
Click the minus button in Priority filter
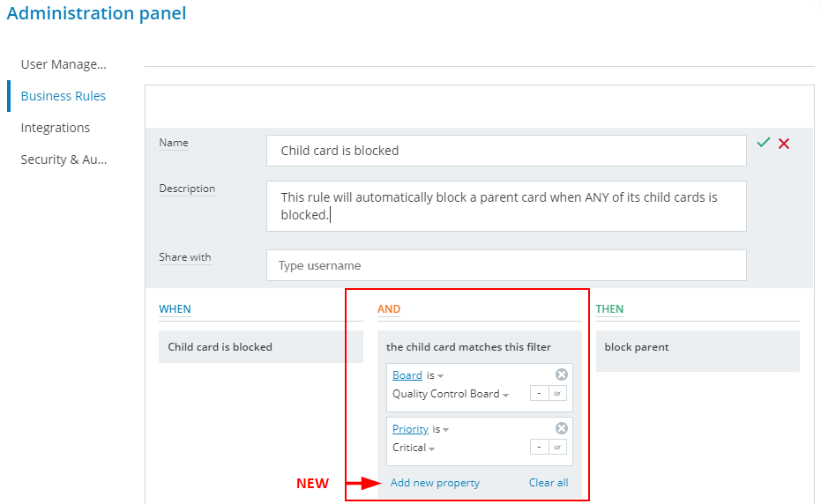539,448
